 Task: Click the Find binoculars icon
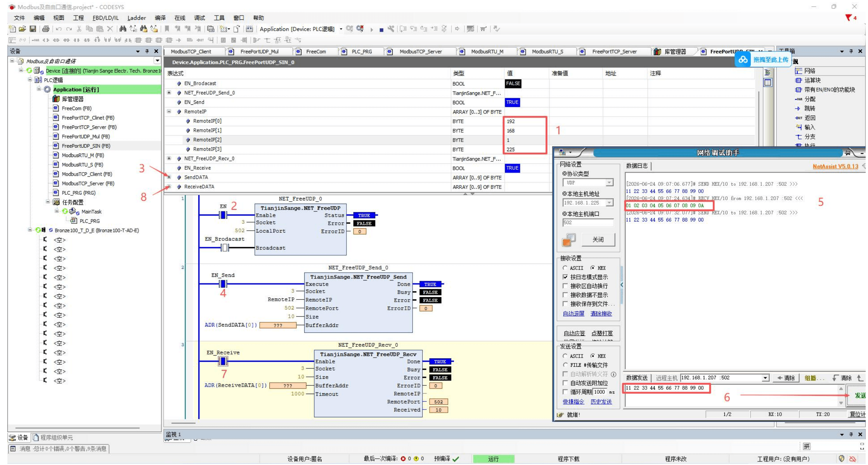click(123, 29)
